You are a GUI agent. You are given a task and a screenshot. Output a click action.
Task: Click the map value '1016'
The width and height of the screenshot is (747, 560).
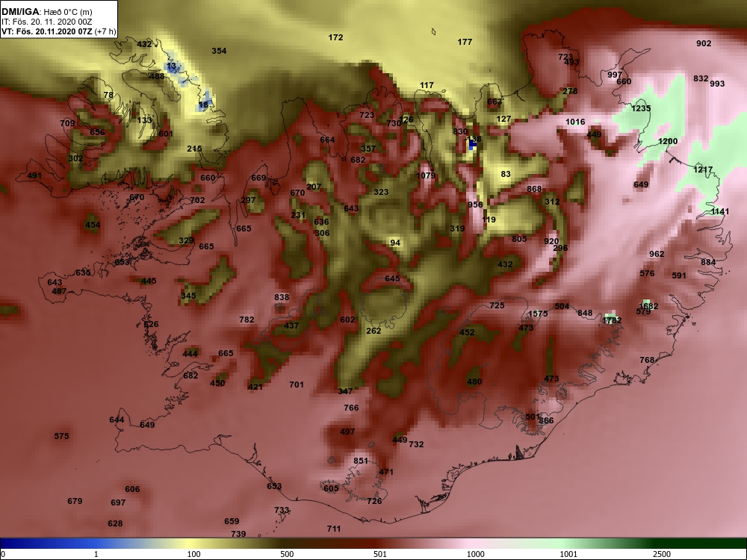coord(575,122)
